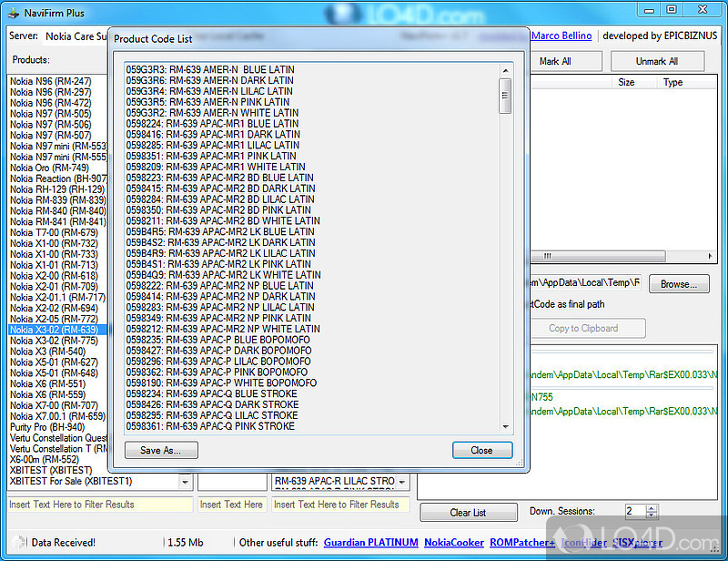
Task: Select code 0598234 APAC-Q BLUE STROKE
Action: 211,393
